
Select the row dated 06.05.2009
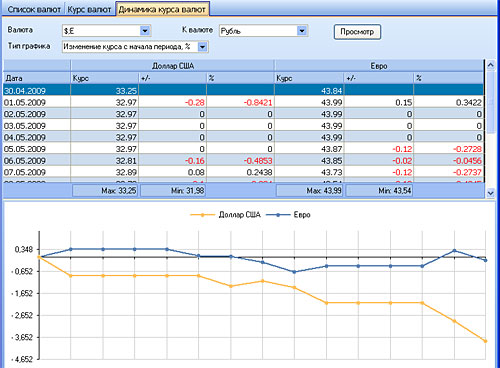243,160
